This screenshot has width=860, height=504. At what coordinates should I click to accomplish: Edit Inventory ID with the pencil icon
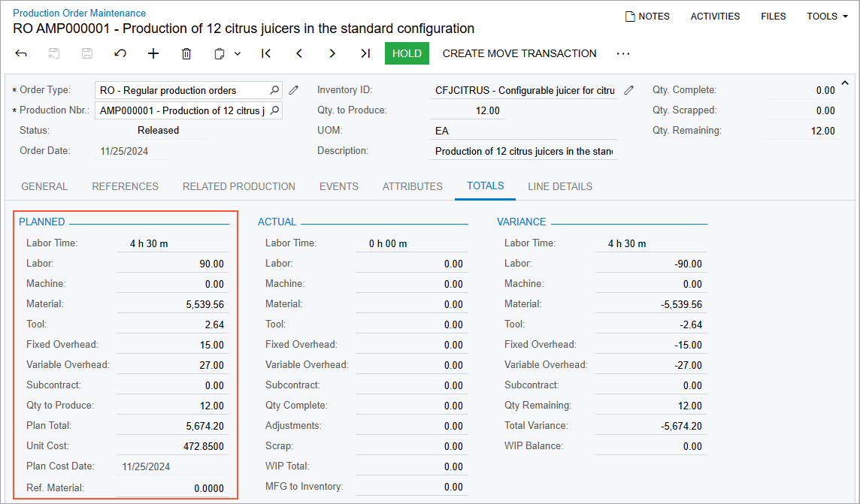[x=628, y=90]
